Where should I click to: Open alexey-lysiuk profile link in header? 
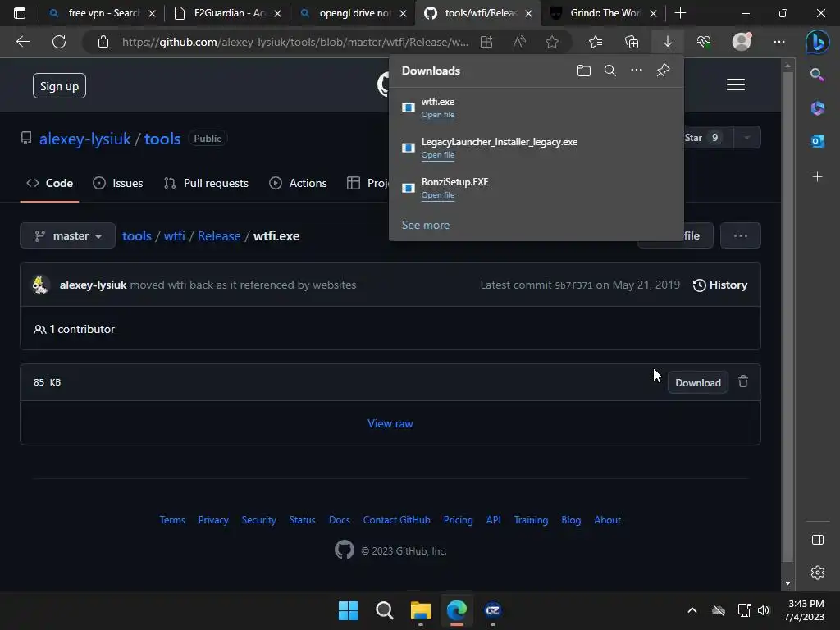coord(84,139)
